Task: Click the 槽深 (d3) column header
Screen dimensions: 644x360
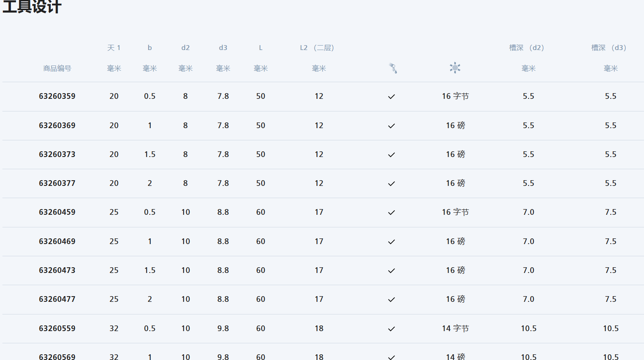Action: tap(609, 48)
